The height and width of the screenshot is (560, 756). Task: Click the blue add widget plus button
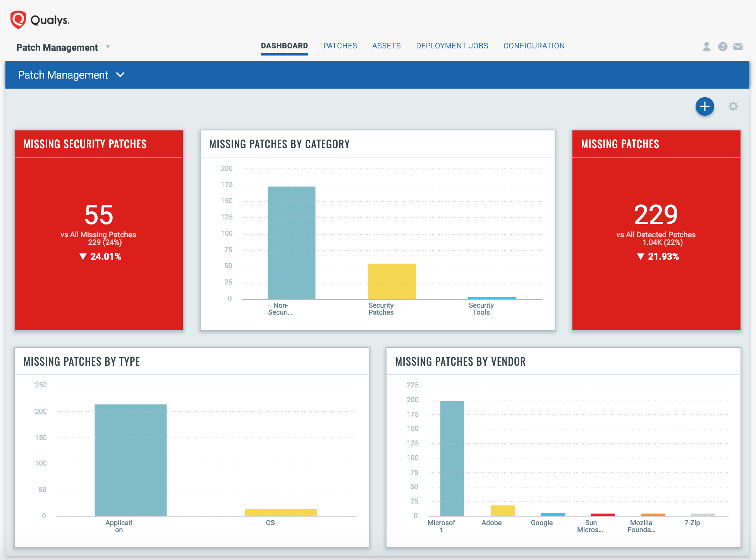click(704, 106)
